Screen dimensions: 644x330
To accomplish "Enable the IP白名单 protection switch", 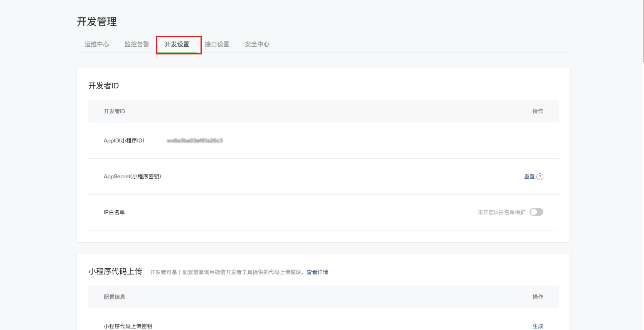I will pyautogui.click(x=536, y=212).
